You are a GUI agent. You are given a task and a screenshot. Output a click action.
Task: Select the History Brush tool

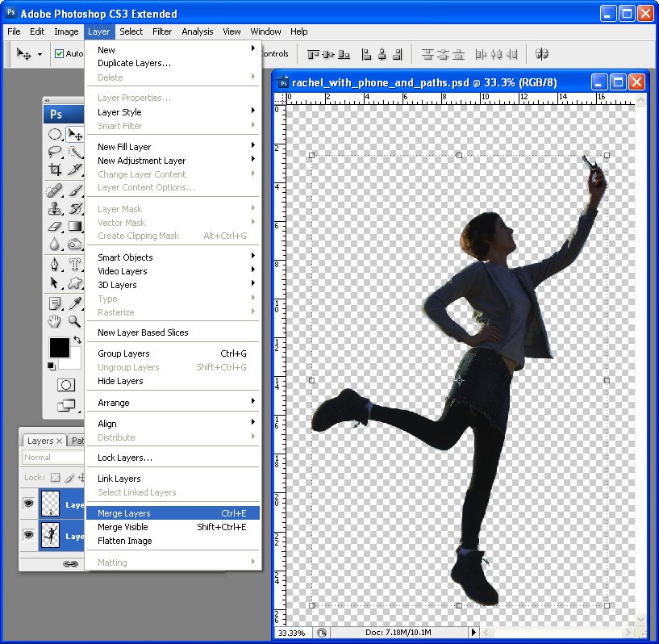tap(75, 208)
